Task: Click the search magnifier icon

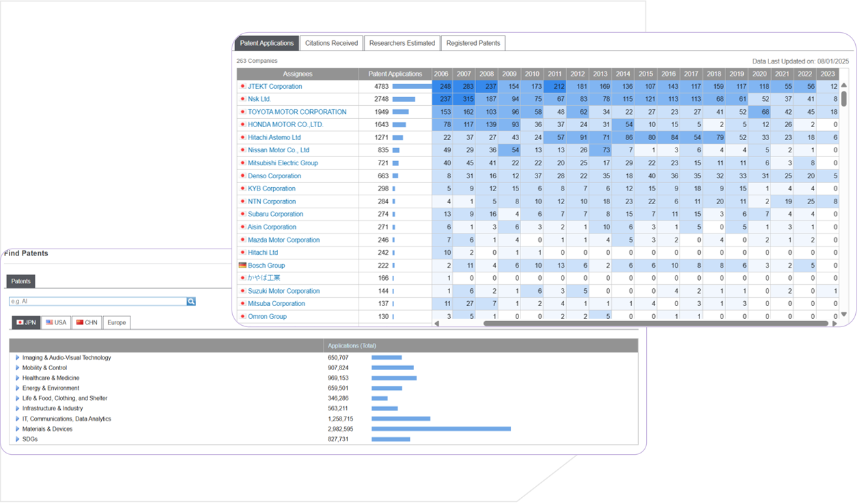Action: [191, 301]
